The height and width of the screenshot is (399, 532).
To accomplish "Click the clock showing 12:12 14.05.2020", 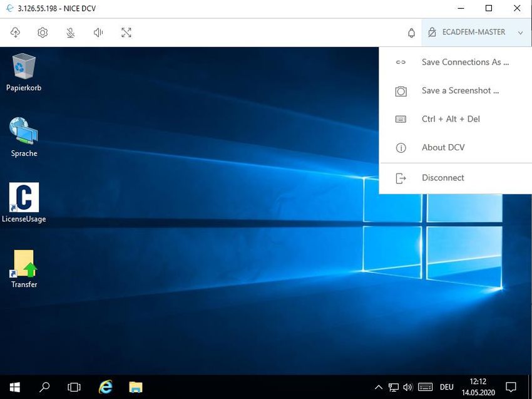I will click(478, 386).
